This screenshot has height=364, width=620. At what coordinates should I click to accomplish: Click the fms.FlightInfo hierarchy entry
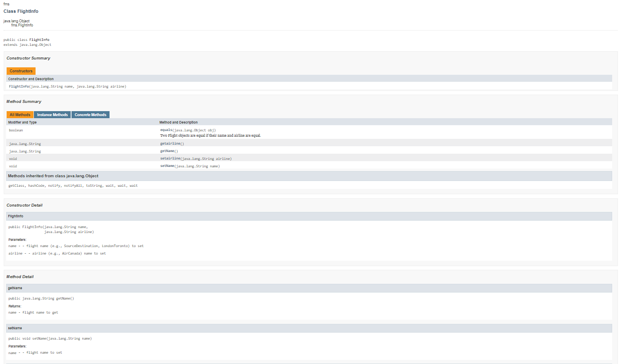(21, 25)
